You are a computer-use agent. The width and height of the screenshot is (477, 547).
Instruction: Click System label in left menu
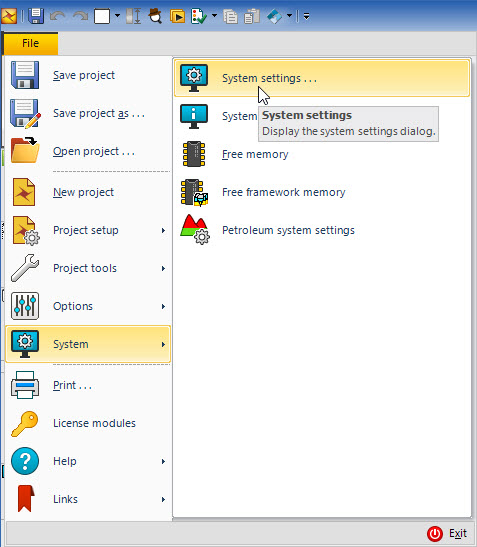pos(70,344)
